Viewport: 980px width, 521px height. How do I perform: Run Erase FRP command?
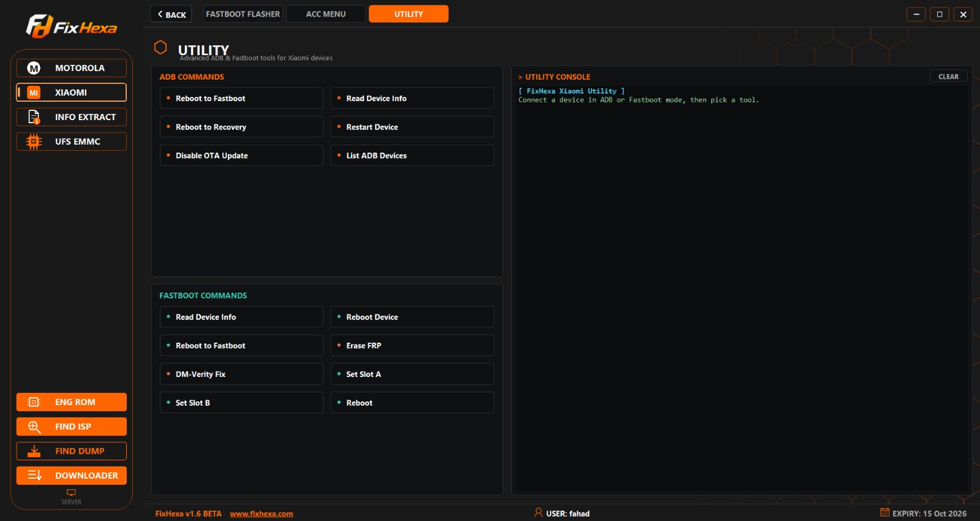coord(412,346)
